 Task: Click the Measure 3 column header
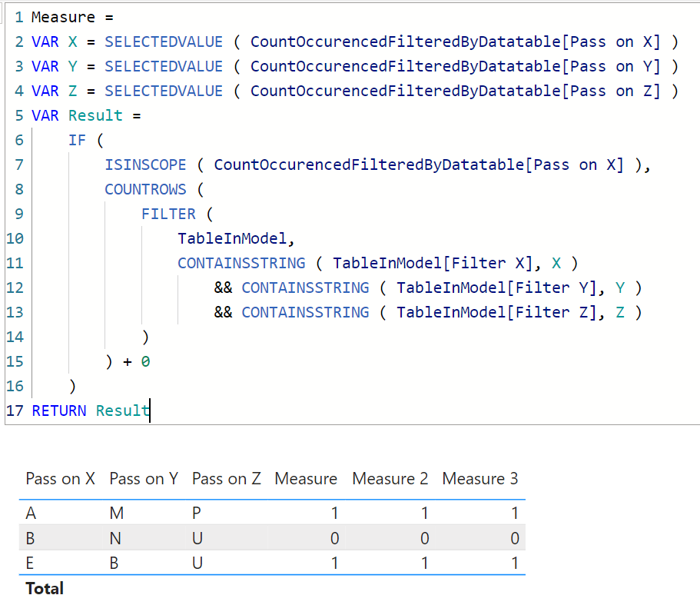point(479,479)
